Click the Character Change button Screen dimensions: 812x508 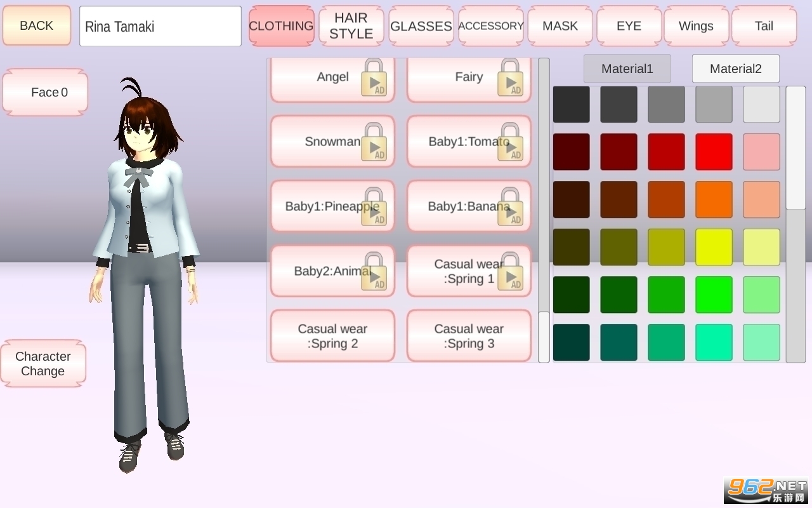[x=43, y=364]
